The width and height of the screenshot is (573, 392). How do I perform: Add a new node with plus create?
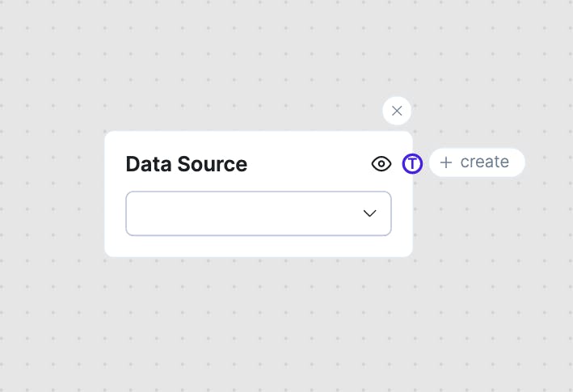pyautogui.click(x=477, y=162)
